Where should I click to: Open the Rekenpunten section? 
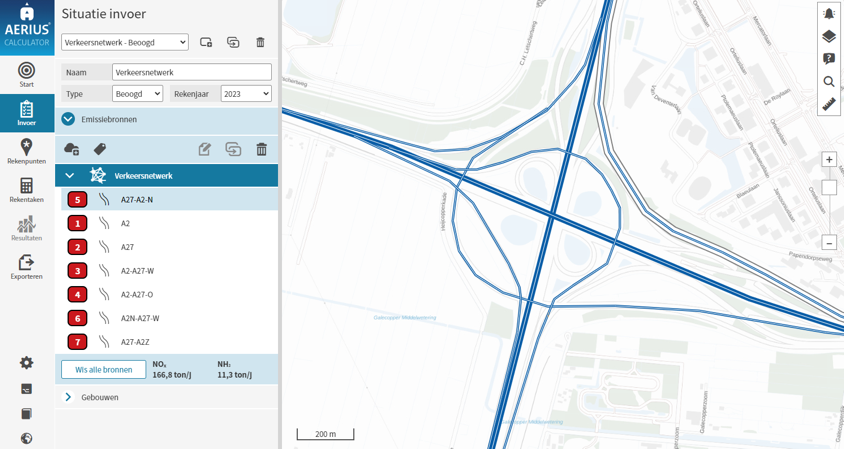[x=26, y=151]
